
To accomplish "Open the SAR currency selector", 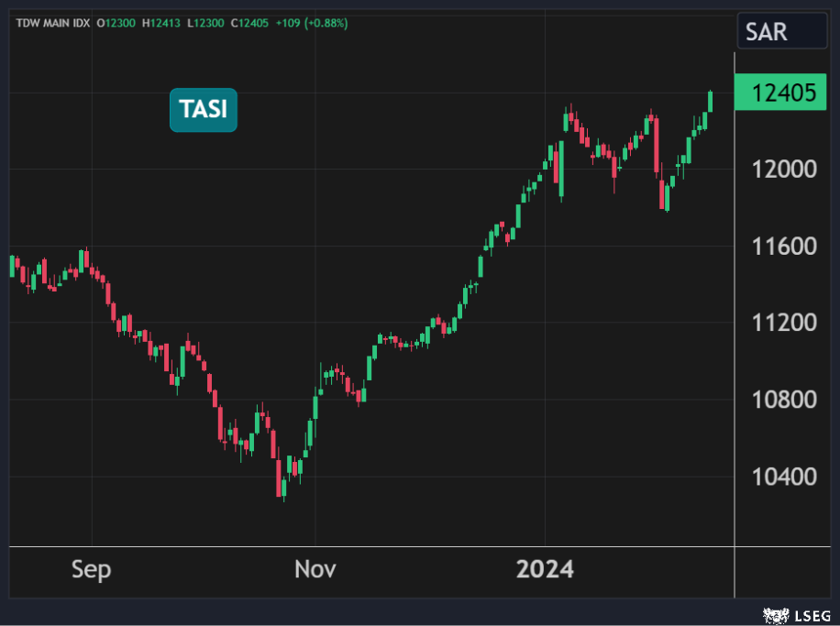I will [780, 32].
